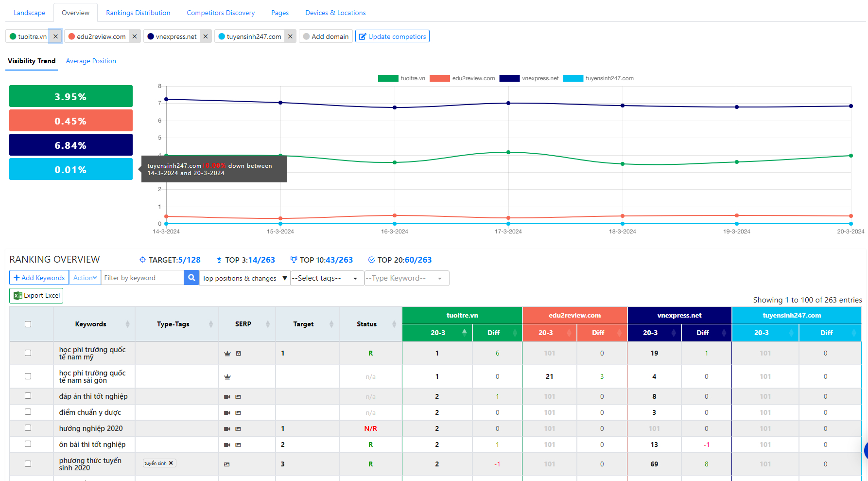
Task: Click the image SERP icon for phương thức tuyển sinh 2020
Action: 226,464
